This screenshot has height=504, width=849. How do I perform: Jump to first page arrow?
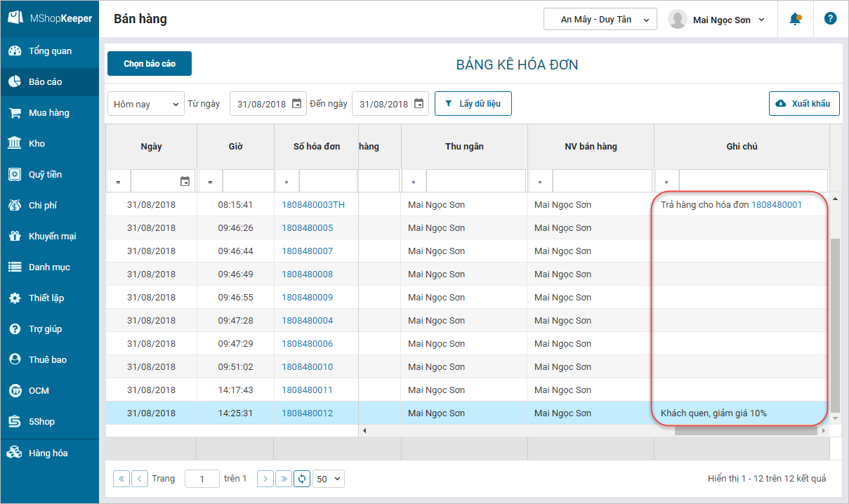click(121, 479)
